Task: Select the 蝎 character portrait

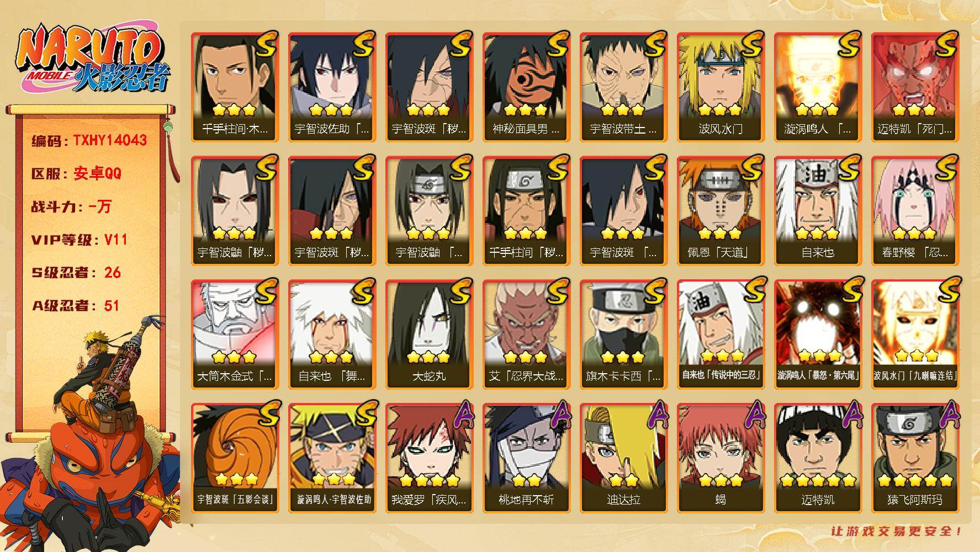Action: 721,458
